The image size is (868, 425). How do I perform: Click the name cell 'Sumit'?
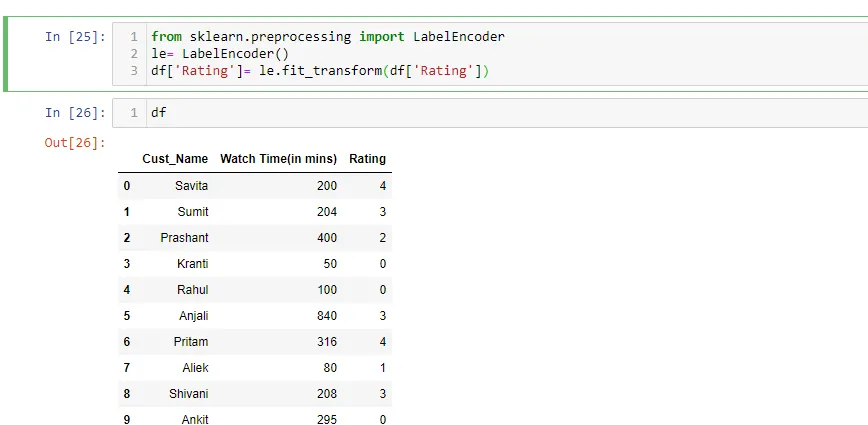click(193, 211)
